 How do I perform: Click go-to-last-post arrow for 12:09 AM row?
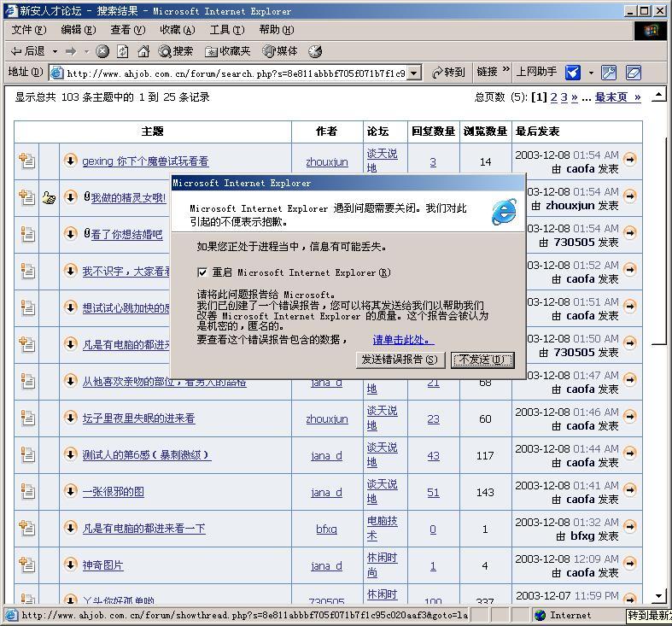pyautogui.click(x=629, y=563)
